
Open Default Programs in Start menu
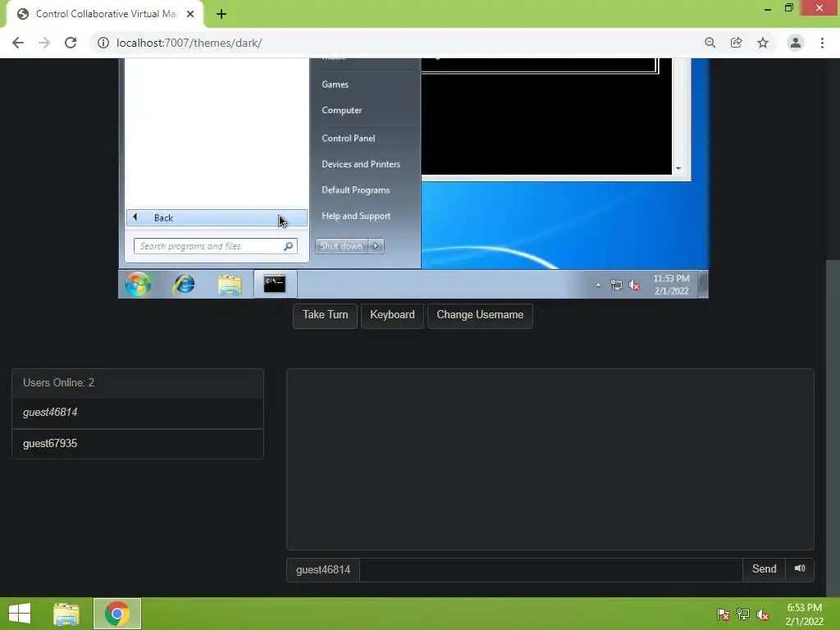pyautogui.click(x=356, y=189)
